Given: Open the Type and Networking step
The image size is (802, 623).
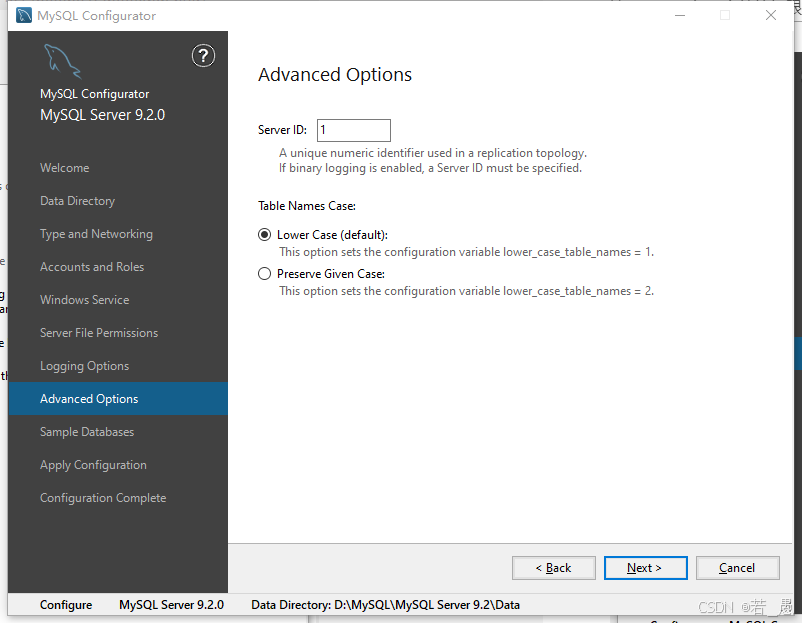Looking at the screenshot, I should 96,234.
